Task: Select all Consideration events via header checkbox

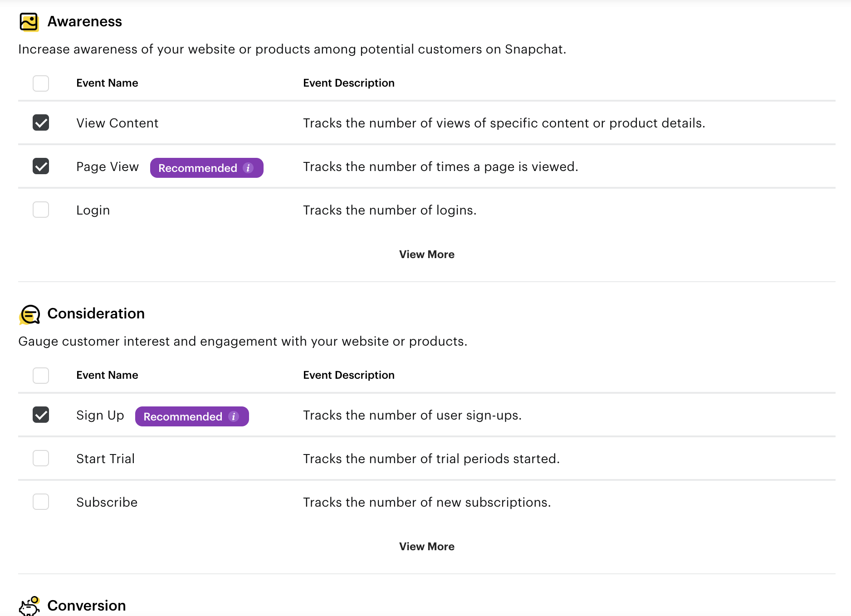Action: point(41,375)
